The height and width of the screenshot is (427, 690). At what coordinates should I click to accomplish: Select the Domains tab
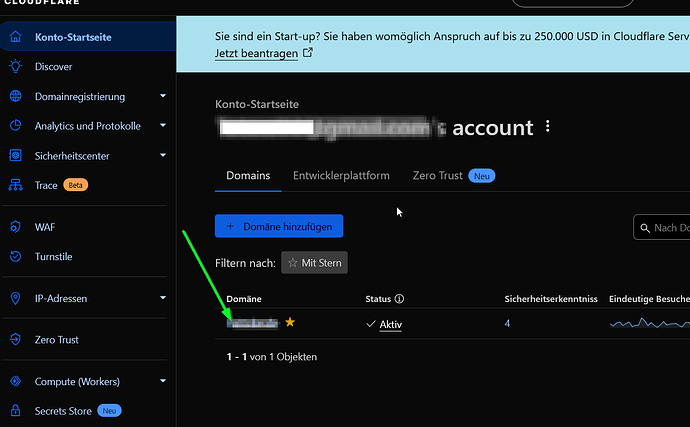248,176
